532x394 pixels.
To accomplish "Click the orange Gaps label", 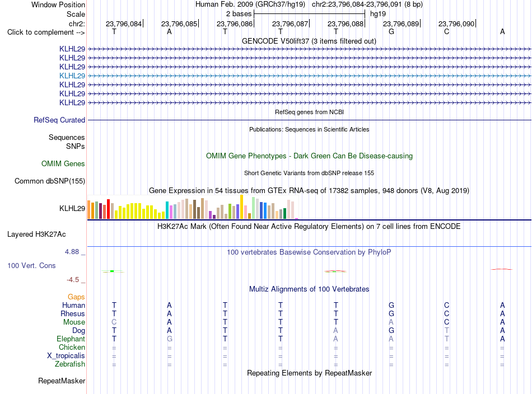I will [x=76, y=297].
